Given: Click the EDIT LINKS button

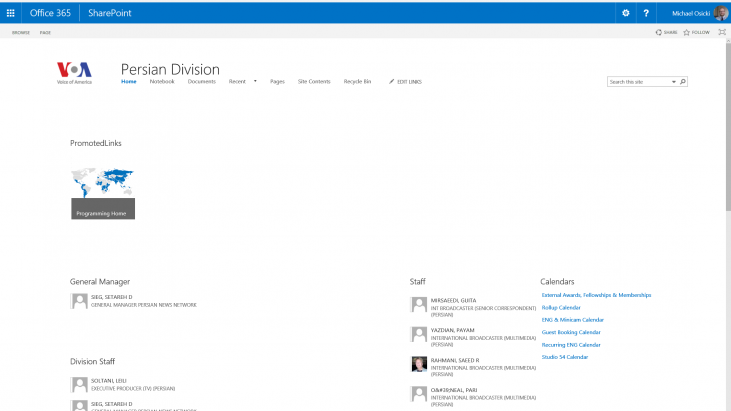Looking at the screenshot, I should point(406,82).
